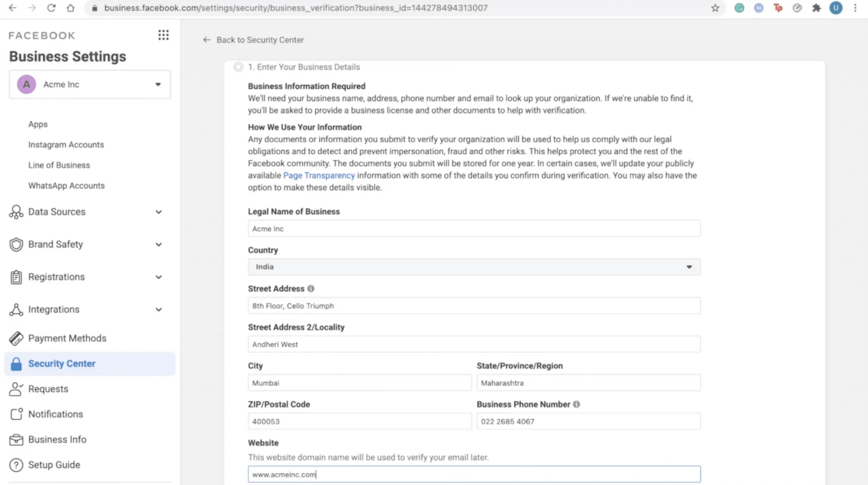Open Security Center in the sidebar

click(x=90, y=364)
